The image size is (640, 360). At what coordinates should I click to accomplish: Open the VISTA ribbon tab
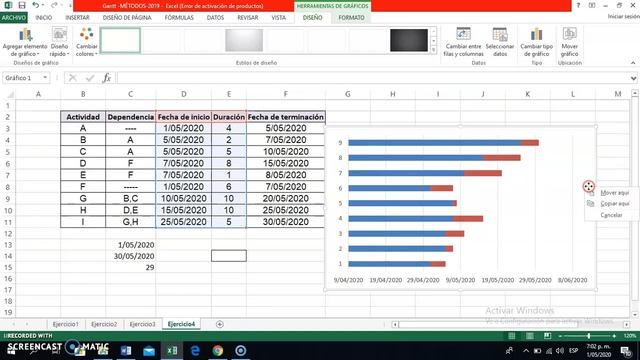click(279, 18)
